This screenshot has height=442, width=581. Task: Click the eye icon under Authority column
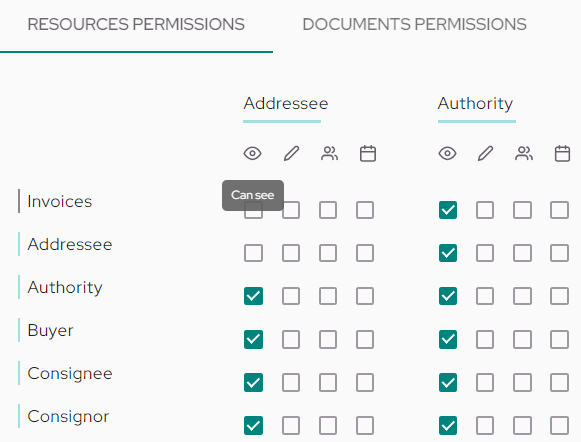(x=447, y=153)
